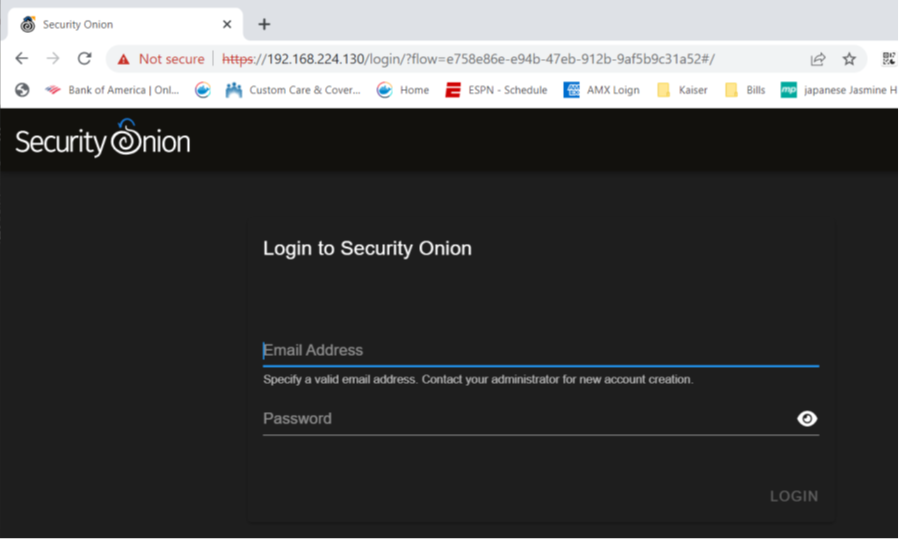Bookmark this page with the star icon
This screenshot has height=539, width=899.
[x=849, y=59]
